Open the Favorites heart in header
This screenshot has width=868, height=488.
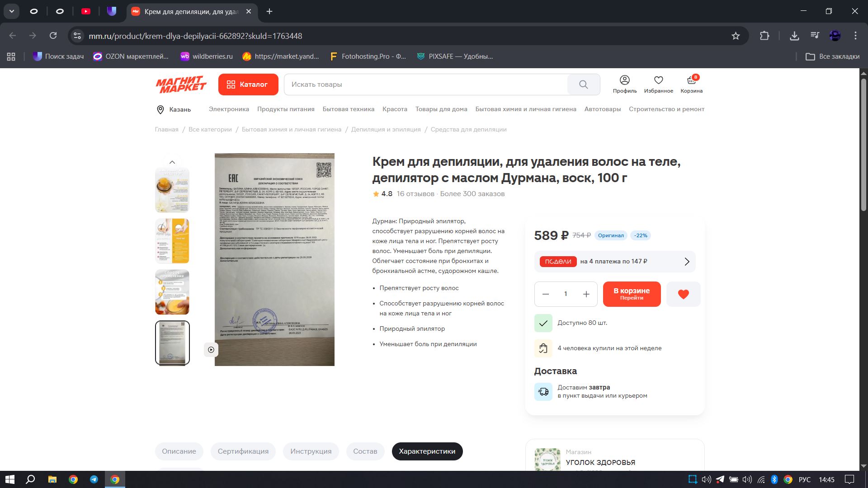[x=658, y=84]
